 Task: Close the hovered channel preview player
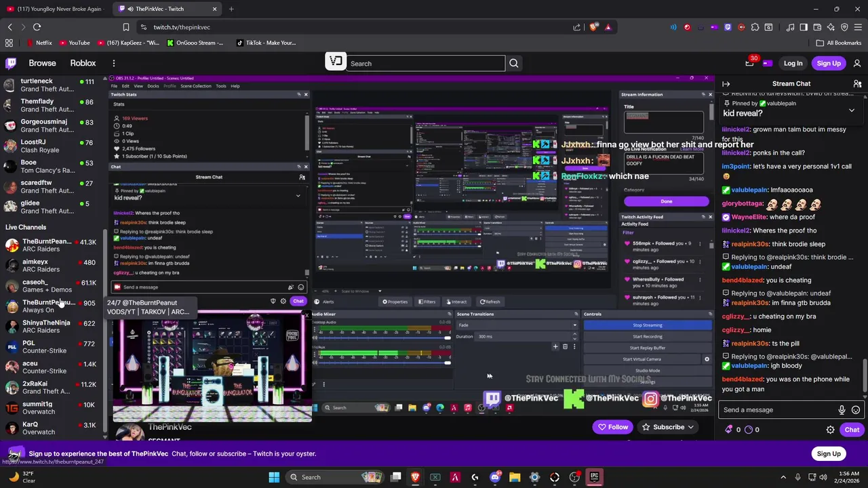click(x=307, y=315)
